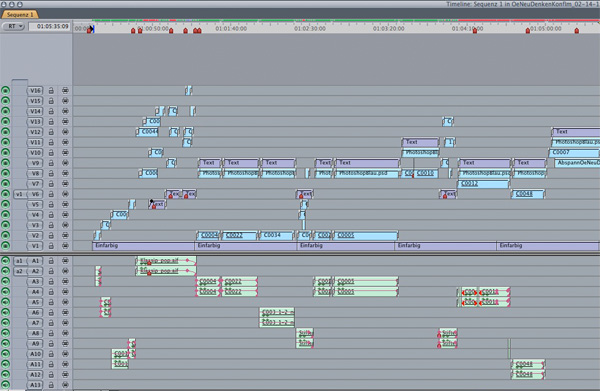Select clip C0007 on track V10
Screen dimensions: 600x391
pos(574,152)
